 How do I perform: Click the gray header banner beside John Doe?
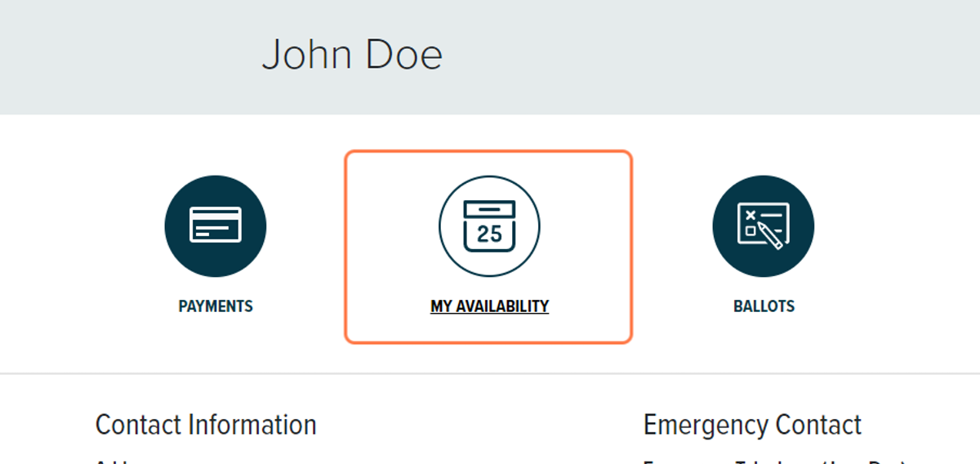(694, 57)
